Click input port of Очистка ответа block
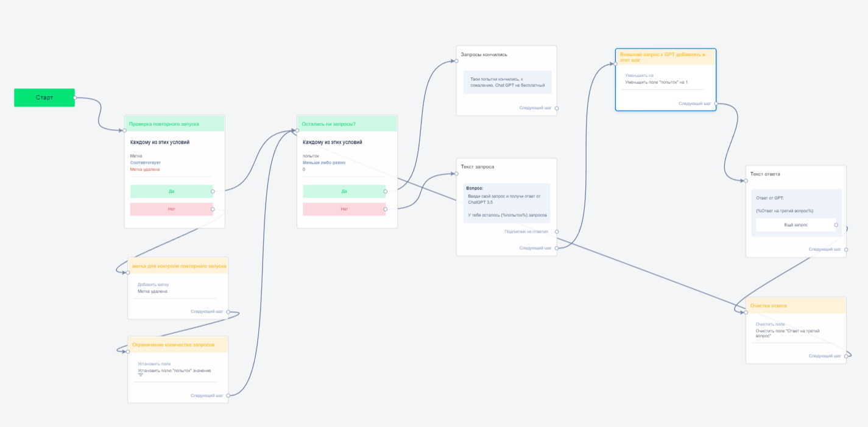Image resolution: width=868 pixels, height=427 pixels. [746, 312]
